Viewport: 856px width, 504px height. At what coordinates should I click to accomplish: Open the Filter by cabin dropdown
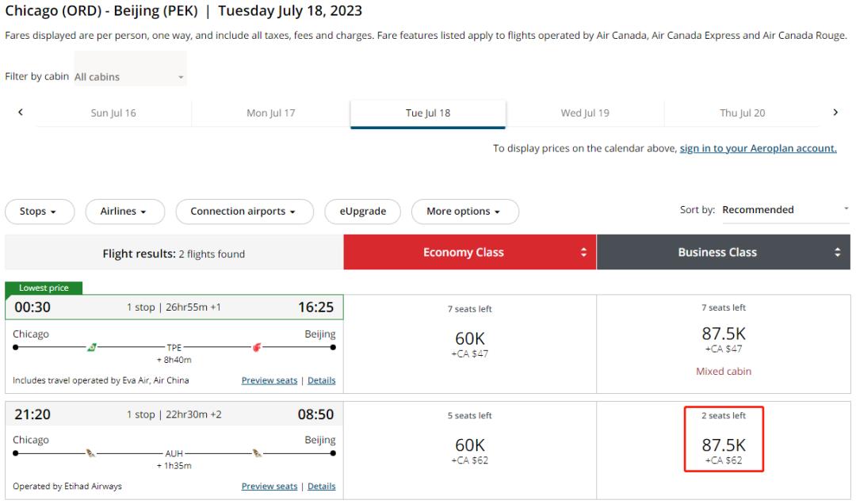pos(130,77)
